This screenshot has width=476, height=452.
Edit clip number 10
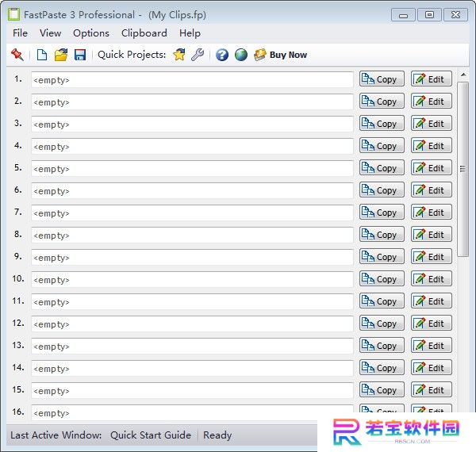[432, 278]
